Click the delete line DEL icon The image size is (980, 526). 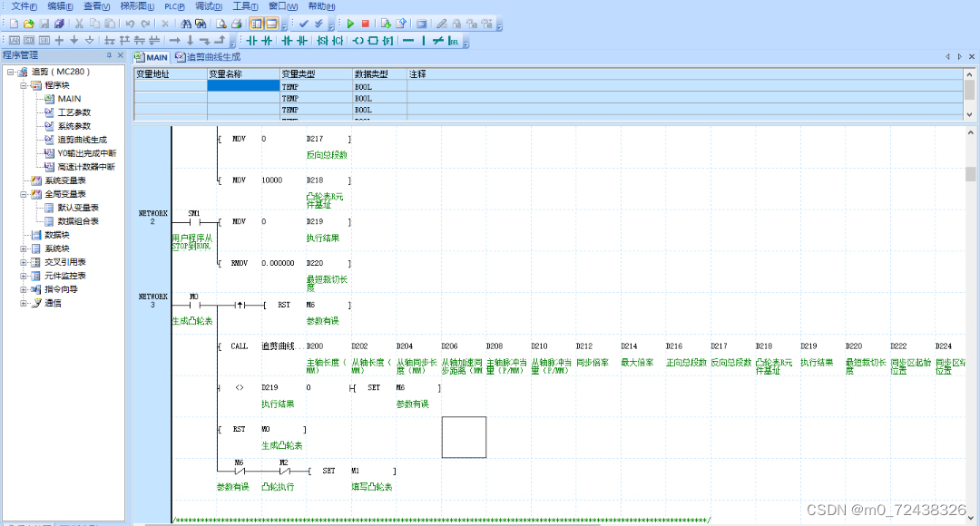pyautogui.click(x=453, y=41)
